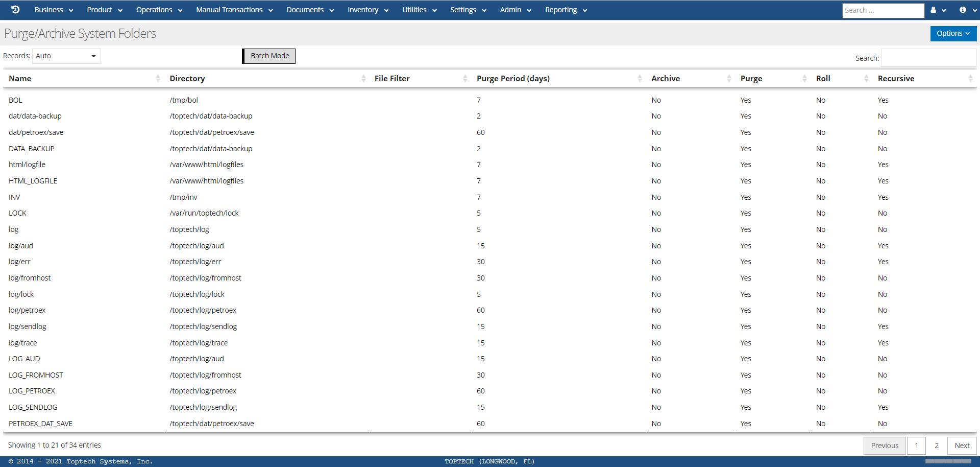
Task: Select the log/fromhost row name
Action: 30,278
